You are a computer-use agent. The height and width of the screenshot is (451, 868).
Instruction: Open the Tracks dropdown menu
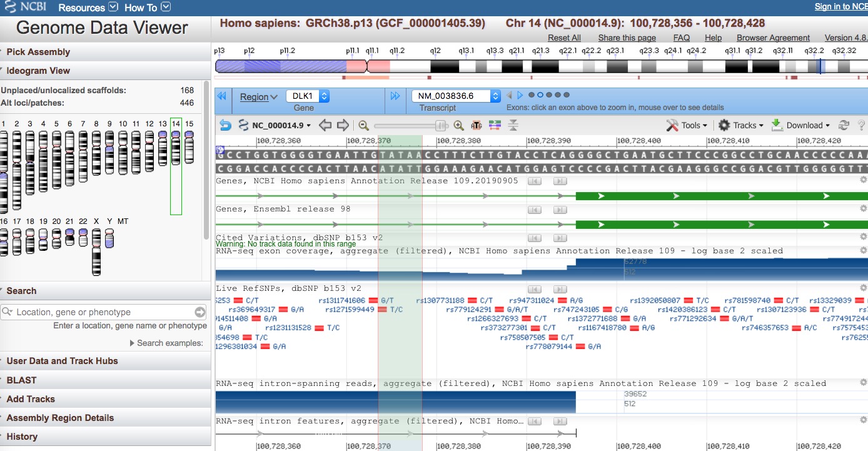(741, 125)
